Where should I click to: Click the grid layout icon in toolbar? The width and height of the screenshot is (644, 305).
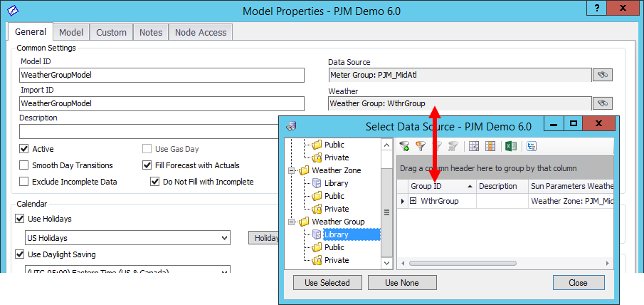tap(474, 146)
